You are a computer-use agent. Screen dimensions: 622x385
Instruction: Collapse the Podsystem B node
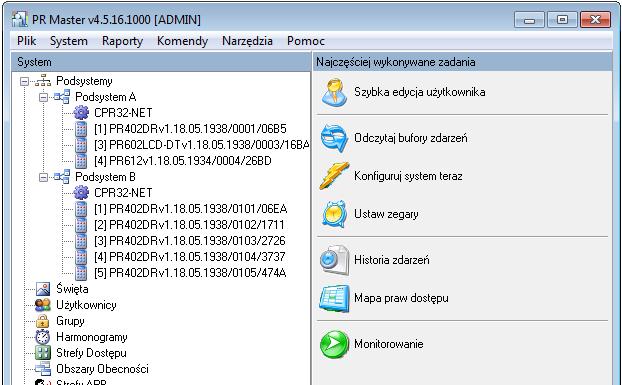pyautogui.click(x=44, y=177)
